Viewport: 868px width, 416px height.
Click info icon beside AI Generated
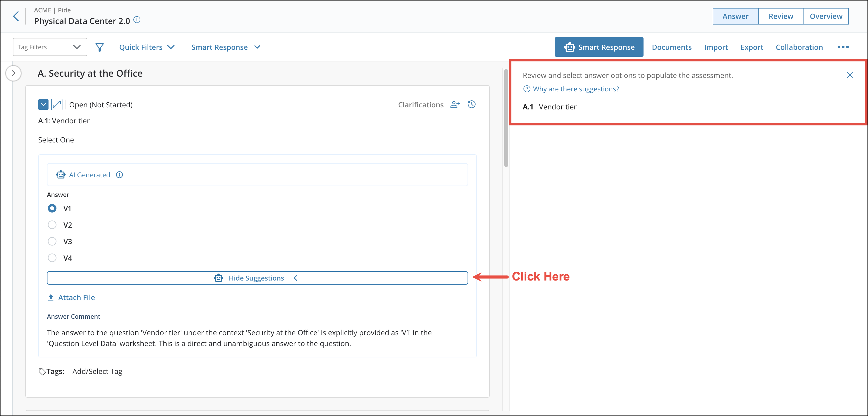coord(119,175)
